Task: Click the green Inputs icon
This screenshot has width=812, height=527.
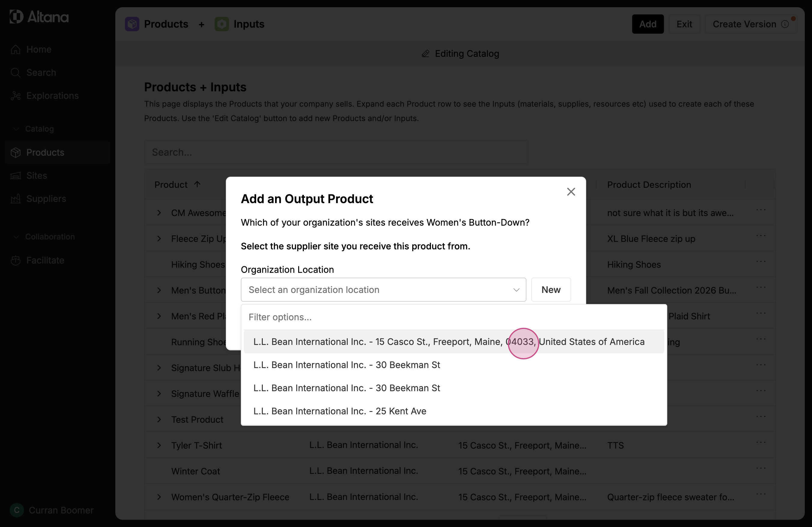Action: pos(222,24)
